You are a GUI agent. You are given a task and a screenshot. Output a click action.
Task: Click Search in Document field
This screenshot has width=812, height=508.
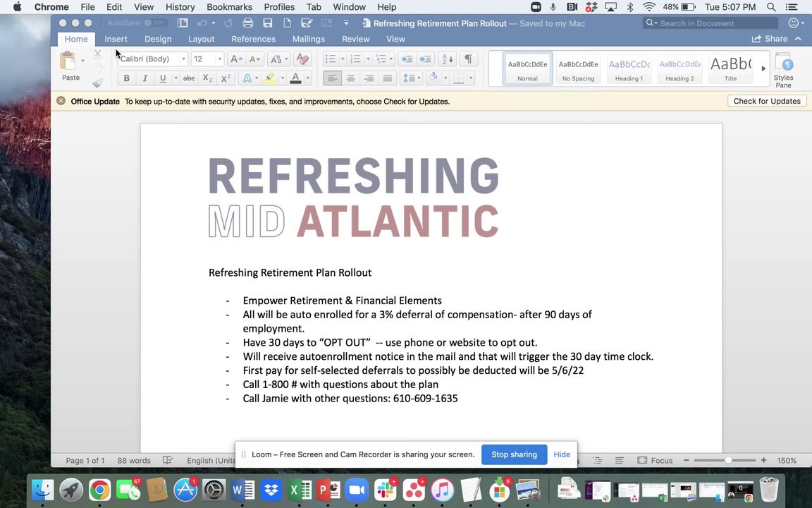coord(711,23)
